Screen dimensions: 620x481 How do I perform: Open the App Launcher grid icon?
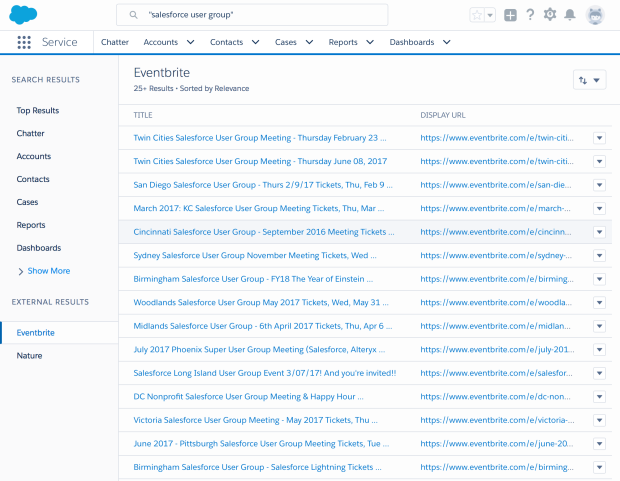coord(24,42)
